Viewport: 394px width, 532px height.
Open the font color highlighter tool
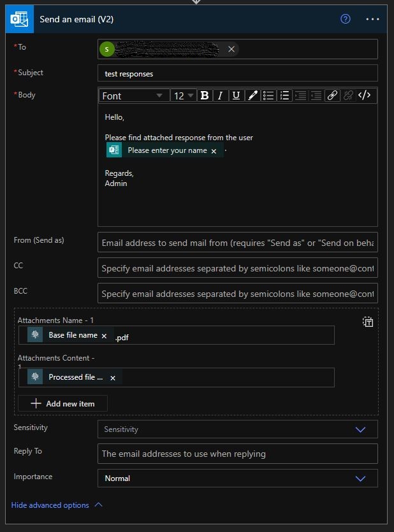pos(252,96)
